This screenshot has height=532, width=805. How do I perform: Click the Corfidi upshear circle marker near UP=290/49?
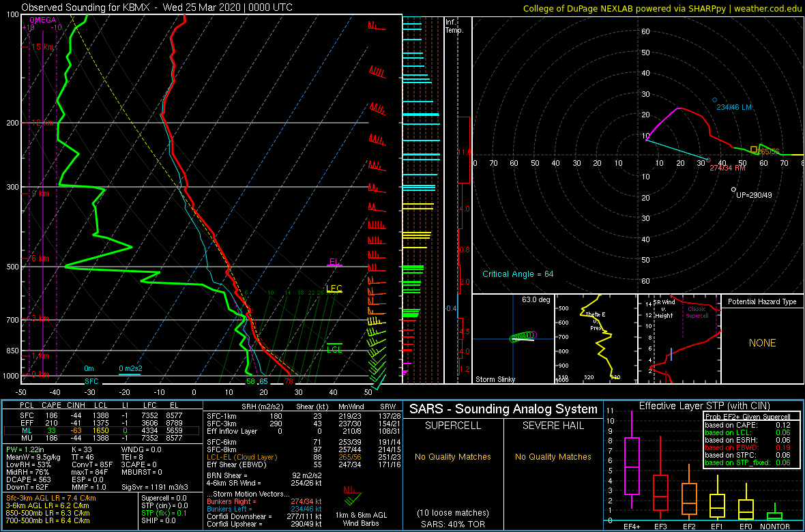pos(733,190)
